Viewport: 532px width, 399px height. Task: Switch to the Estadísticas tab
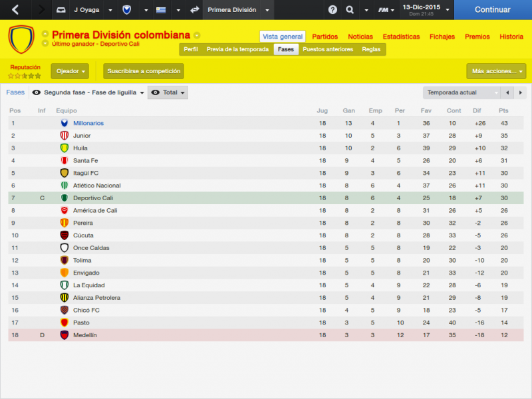pos(401,37)
